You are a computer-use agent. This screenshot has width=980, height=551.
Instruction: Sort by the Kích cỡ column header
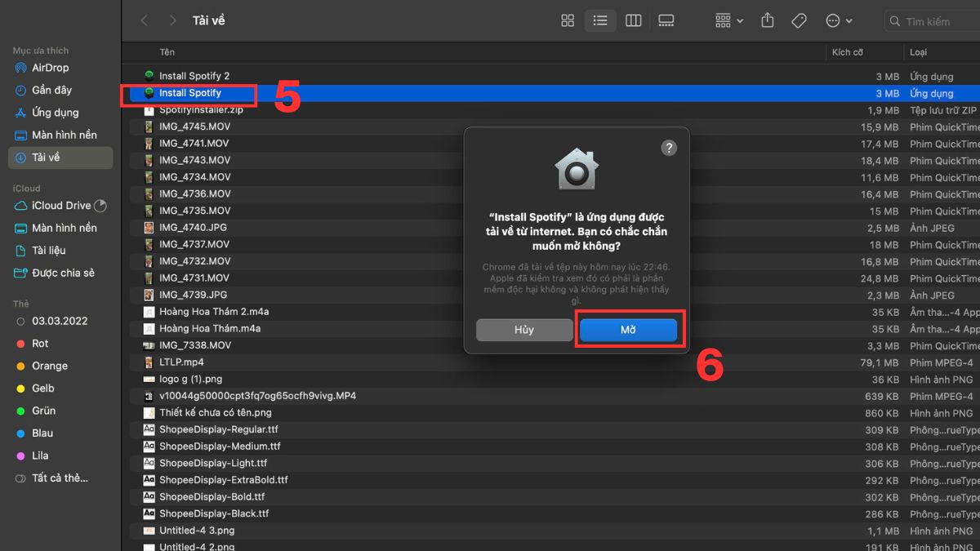(x=848, y=52)
